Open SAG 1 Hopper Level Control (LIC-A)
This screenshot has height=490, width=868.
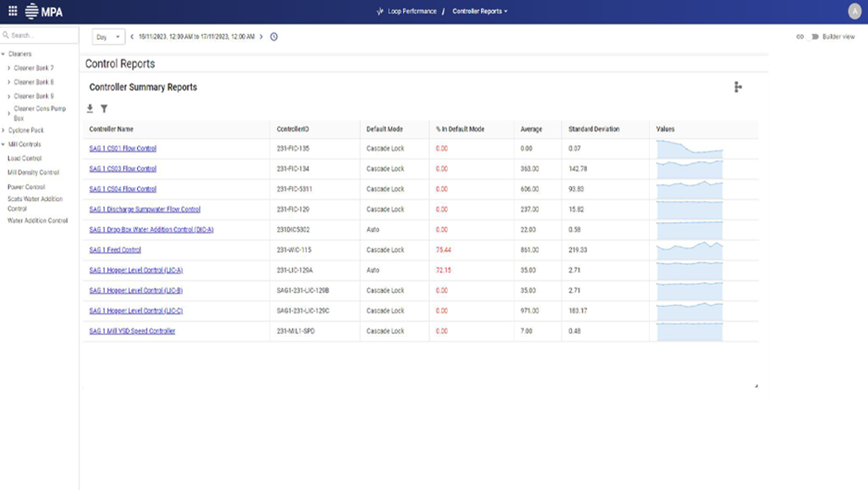point(136,270)
